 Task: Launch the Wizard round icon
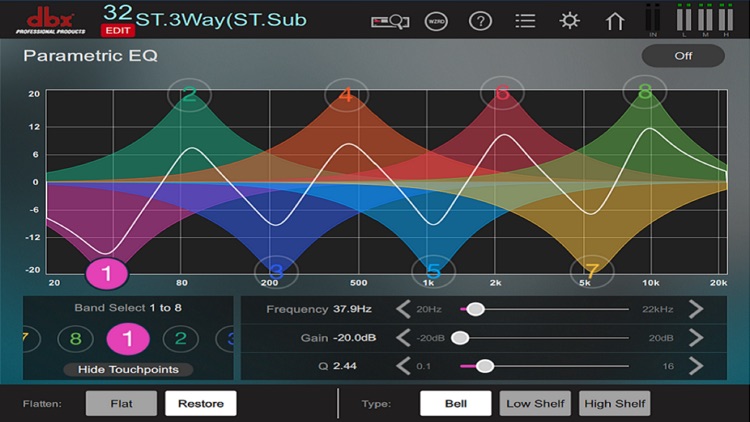[436, 22]
